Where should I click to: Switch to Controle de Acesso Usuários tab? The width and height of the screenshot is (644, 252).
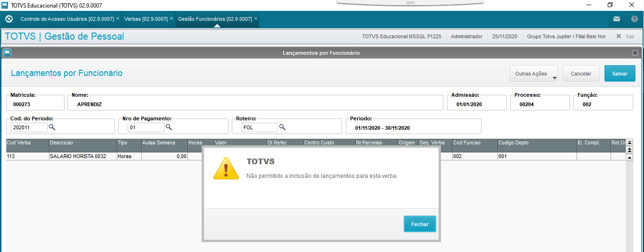point(67,19)
